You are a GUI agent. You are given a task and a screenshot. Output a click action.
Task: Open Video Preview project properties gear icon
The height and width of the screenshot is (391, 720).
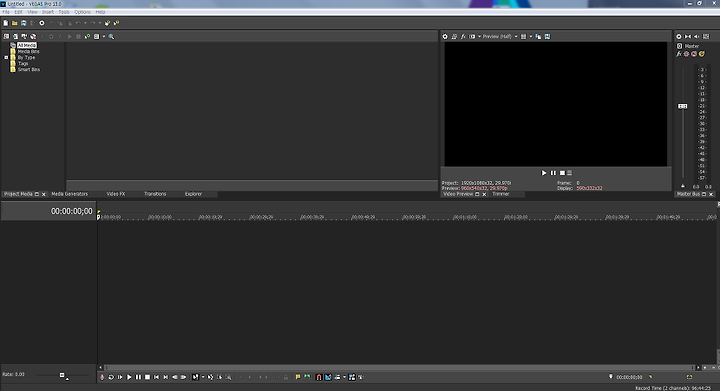click(445, 36)
